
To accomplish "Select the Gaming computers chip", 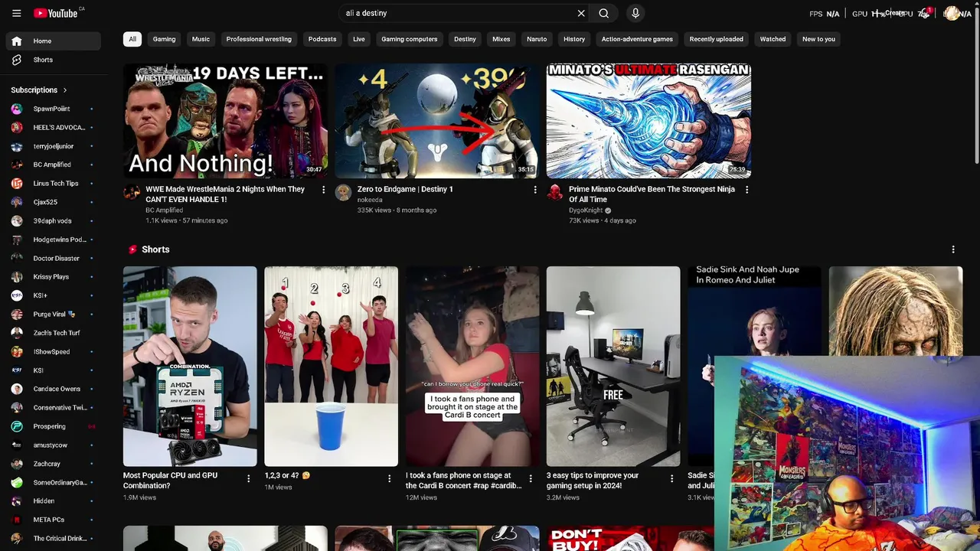I will (410, 39).
